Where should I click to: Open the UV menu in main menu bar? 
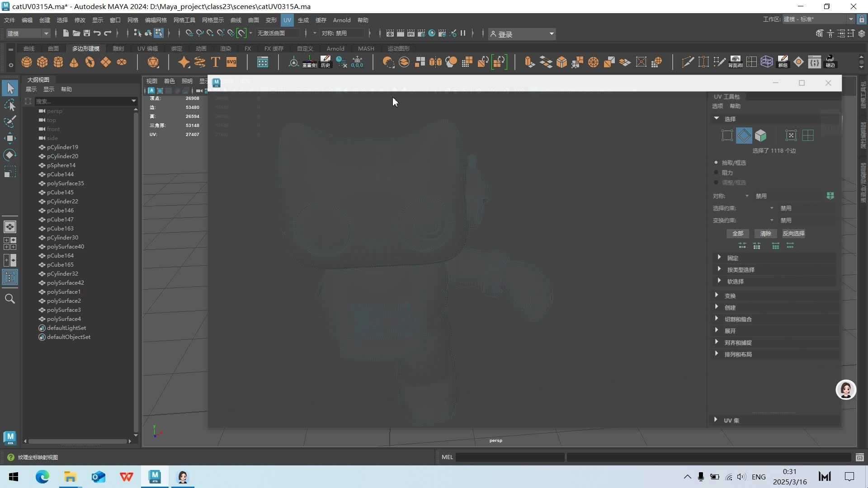(x=287, y=20)
